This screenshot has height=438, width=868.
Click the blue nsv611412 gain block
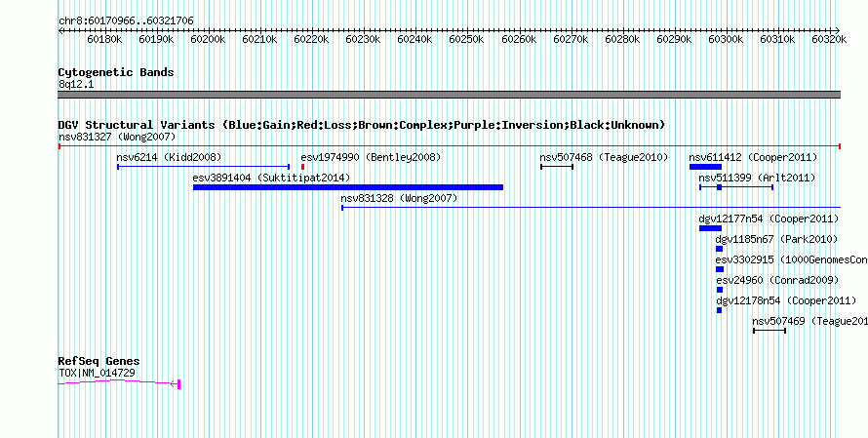[705, 167]
